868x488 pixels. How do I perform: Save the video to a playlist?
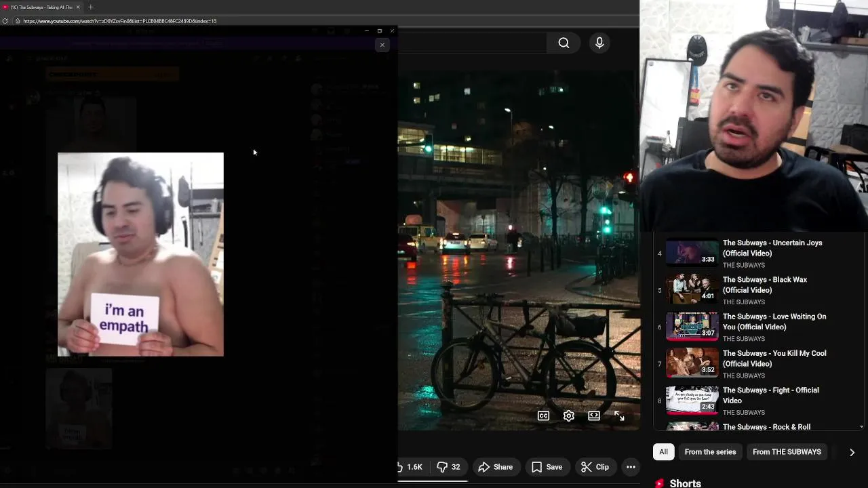[547, 467]
